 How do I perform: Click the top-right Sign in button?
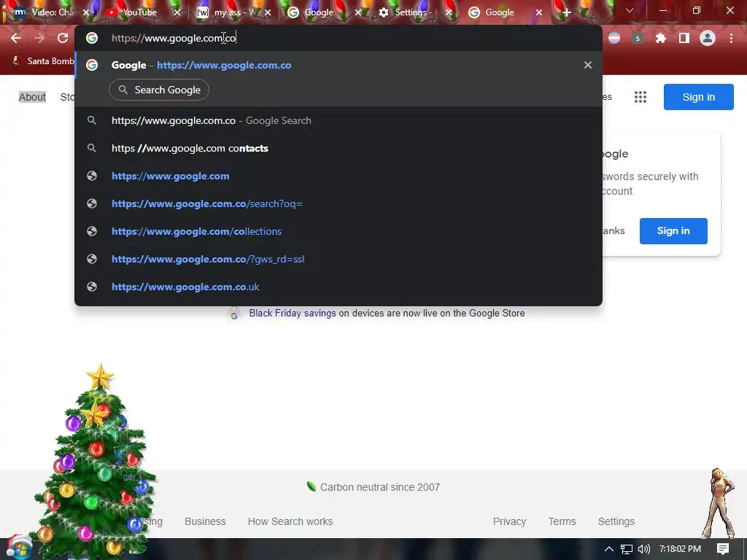point(698,97)
